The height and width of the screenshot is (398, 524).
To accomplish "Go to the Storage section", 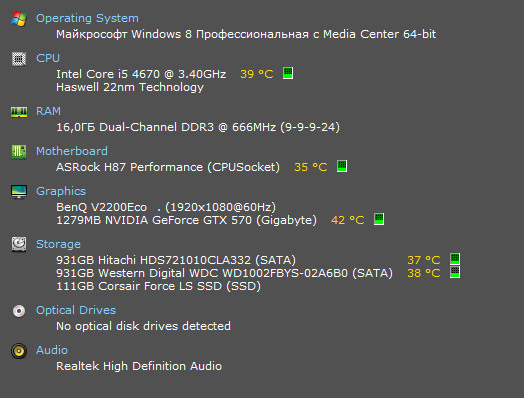I will tap(58, 244).
